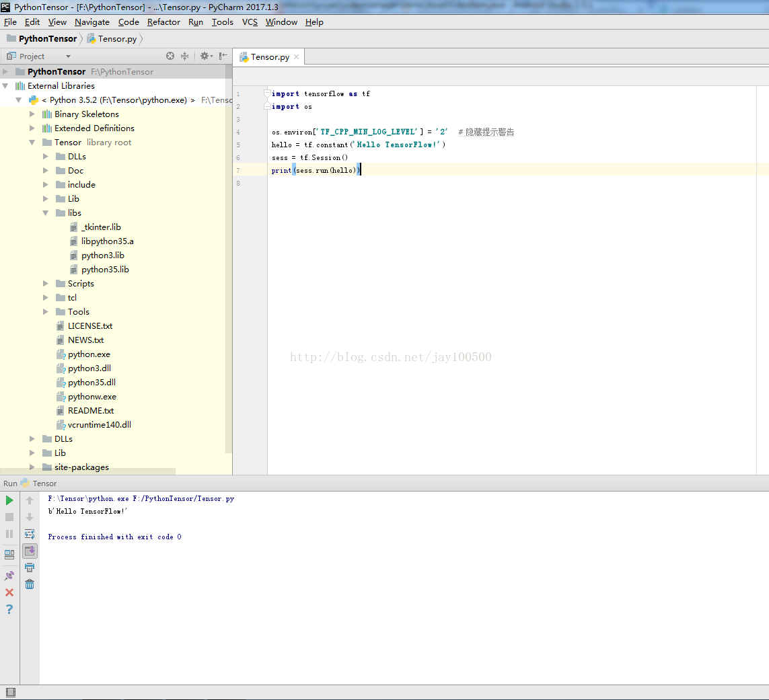769x700 pixels.
Task: Open the File menu
Action: point(10,22)
